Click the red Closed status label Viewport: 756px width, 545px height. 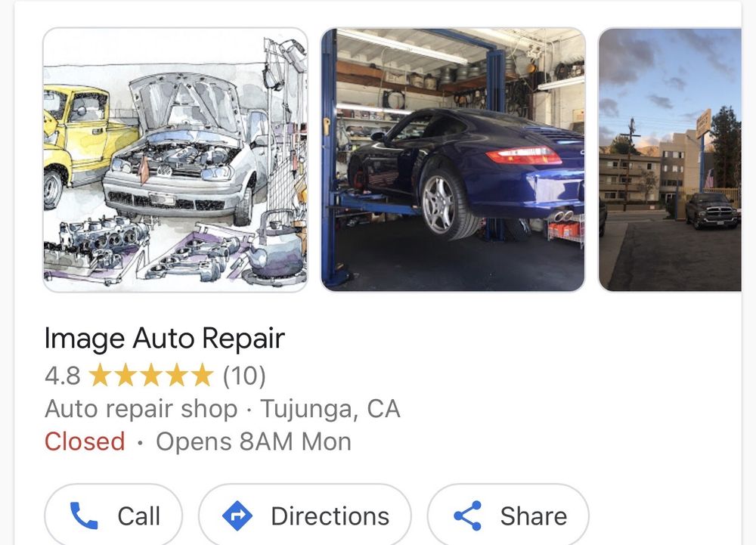click(85, 442)
